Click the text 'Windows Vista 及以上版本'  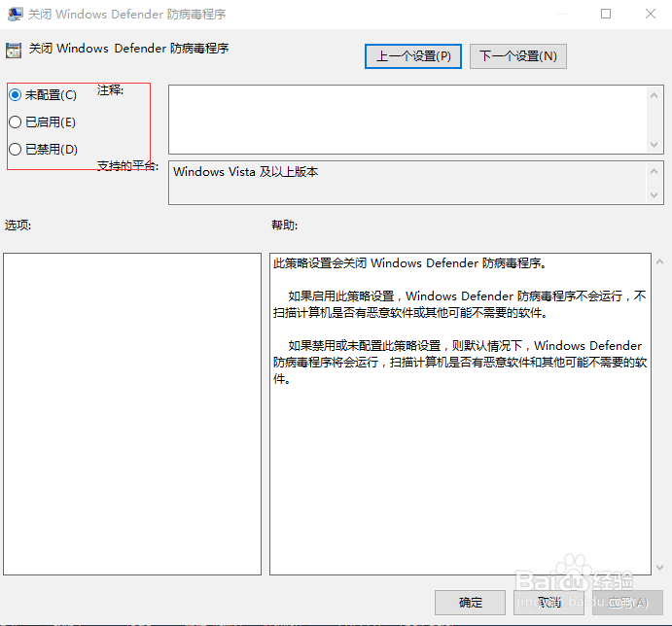246,172
